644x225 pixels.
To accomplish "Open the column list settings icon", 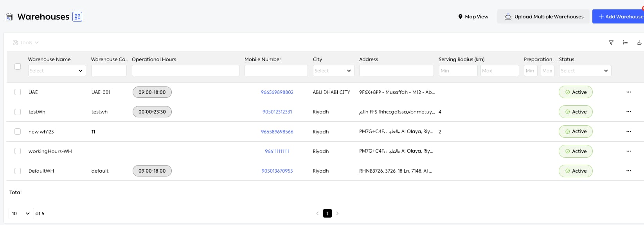I will coord(625,42).
